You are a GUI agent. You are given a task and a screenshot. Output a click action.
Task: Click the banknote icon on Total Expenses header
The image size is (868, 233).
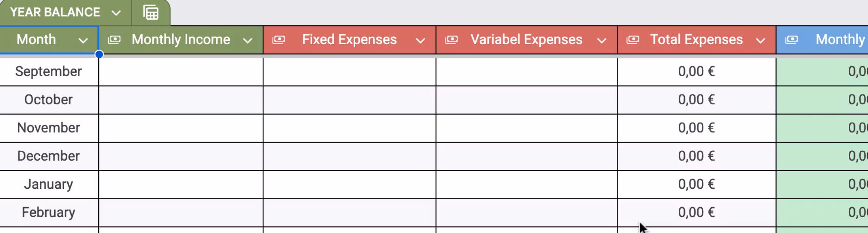pyautogui.click(x=633, y=40)
